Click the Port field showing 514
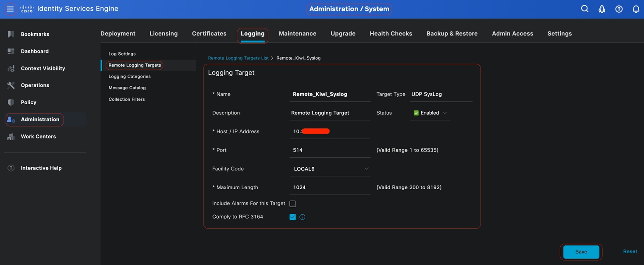 (x=330, y=150)
